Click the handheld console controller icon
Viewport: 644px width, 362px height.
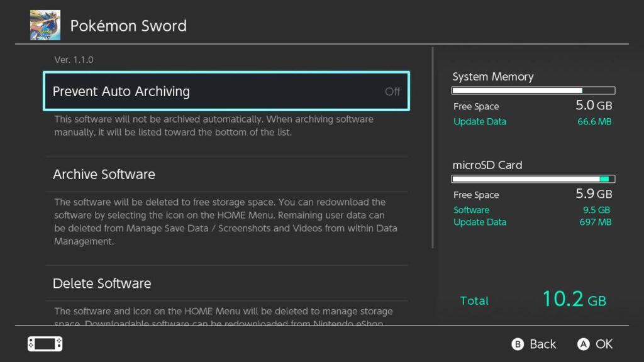coord(45,344)
